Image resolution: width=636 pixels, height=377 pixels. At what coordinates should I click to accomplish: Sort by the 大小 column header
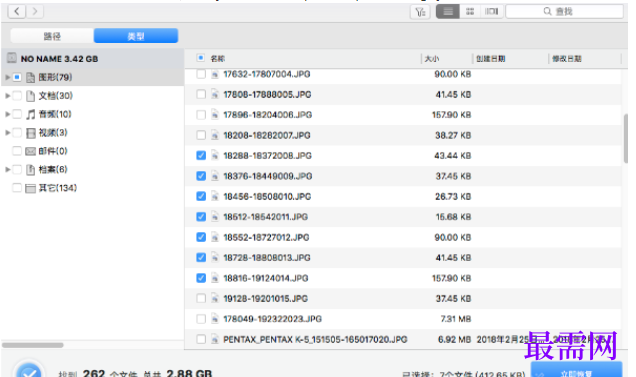tap(432, 59)
